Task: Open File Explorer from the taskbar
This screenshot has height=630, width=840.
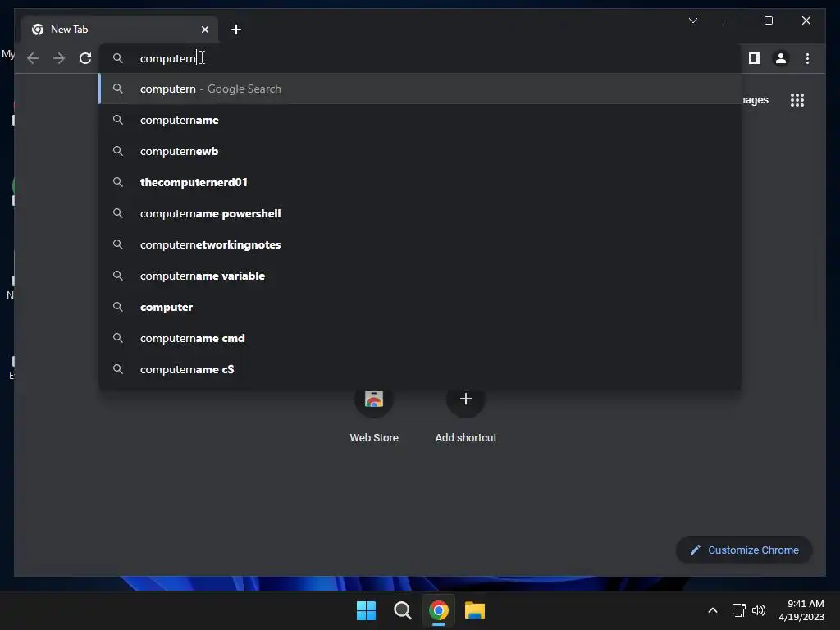Action: 474,610
